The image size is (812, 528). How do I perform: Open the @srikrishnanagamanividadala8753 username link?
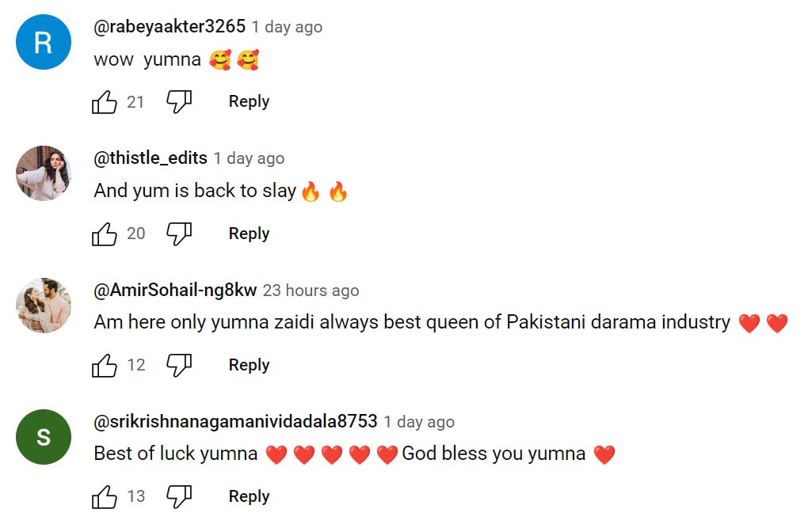point(235,421)
